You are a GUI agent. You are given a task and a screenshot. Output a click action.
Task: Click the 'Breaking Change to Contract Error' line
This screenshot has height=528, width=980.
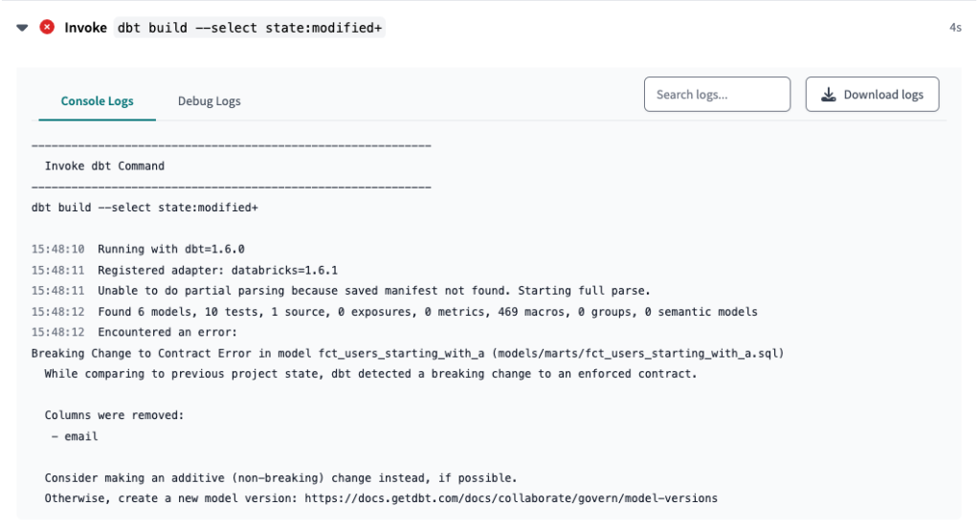(x=408, y=353)
